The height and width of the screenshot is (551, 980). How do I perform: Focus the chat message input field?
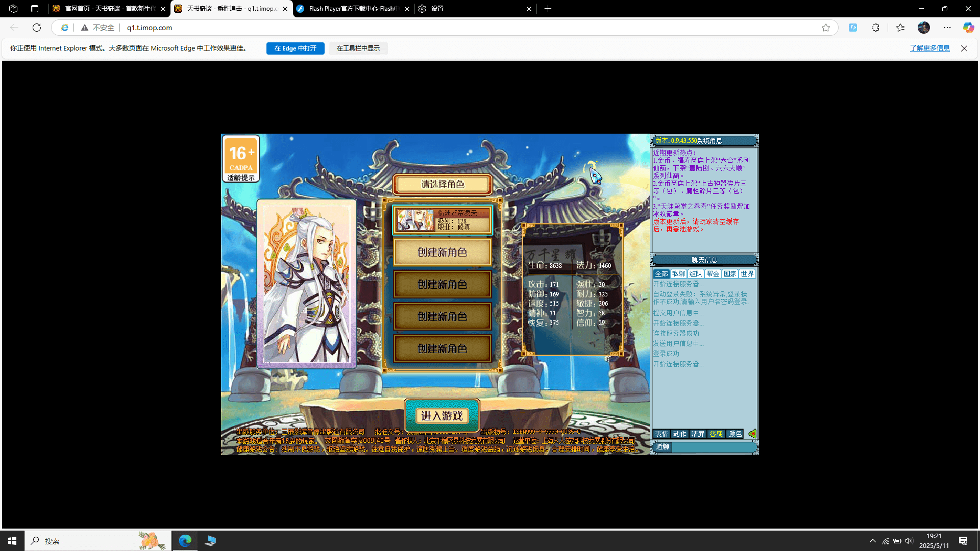pos(714,447)
